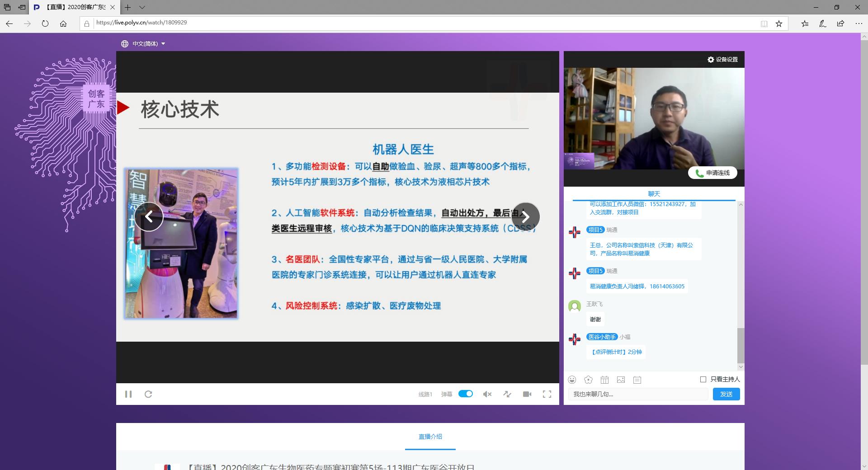868x470 pixels.
Task: Upload an image to the chat
Action: pyautogui.click(x=621, y=380)
